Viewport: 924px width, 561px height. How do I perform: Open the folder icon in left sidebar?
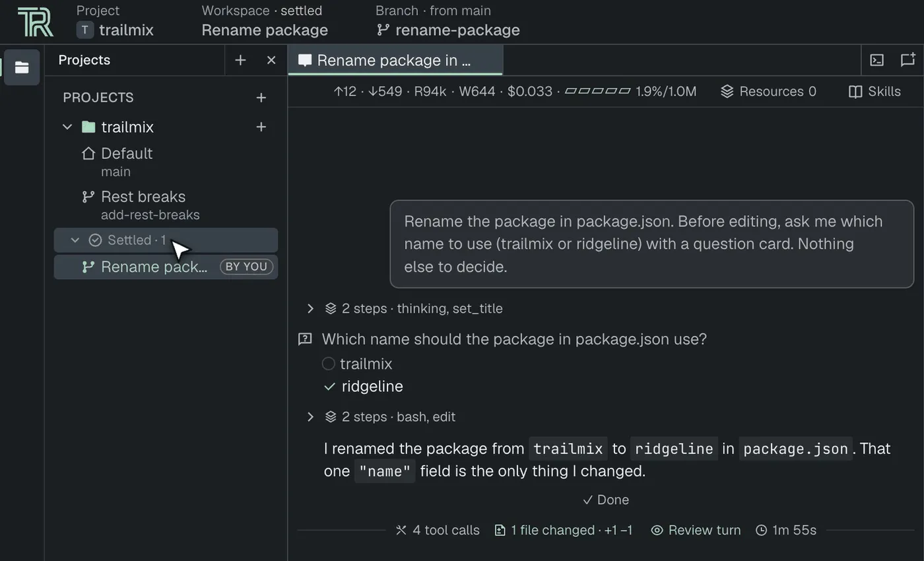click(x=22, y=67)
